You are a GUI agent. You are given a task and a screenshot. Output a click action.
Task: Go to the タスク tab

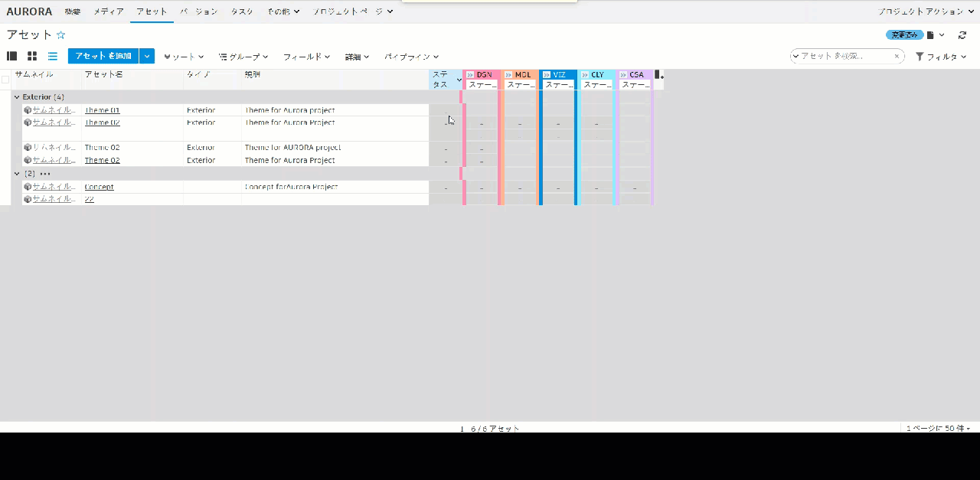(242, 11)
